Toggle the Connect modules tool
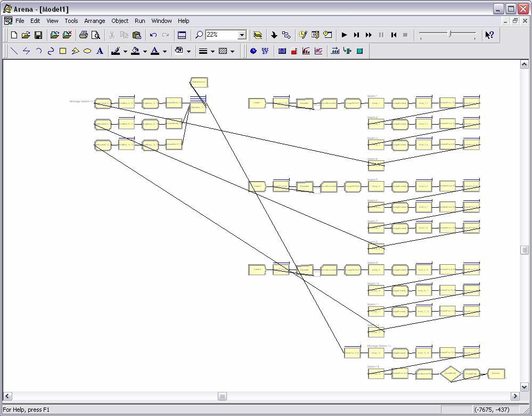This screenshot has width=532, height=416. coord(286,35)
